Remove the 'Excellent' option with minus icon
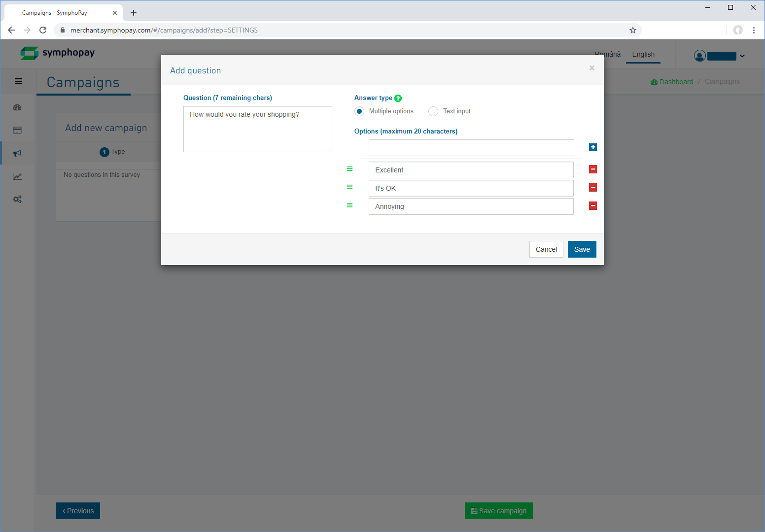Image resolution: width=765 pixels, height=532 pixels. coord(593,169)
